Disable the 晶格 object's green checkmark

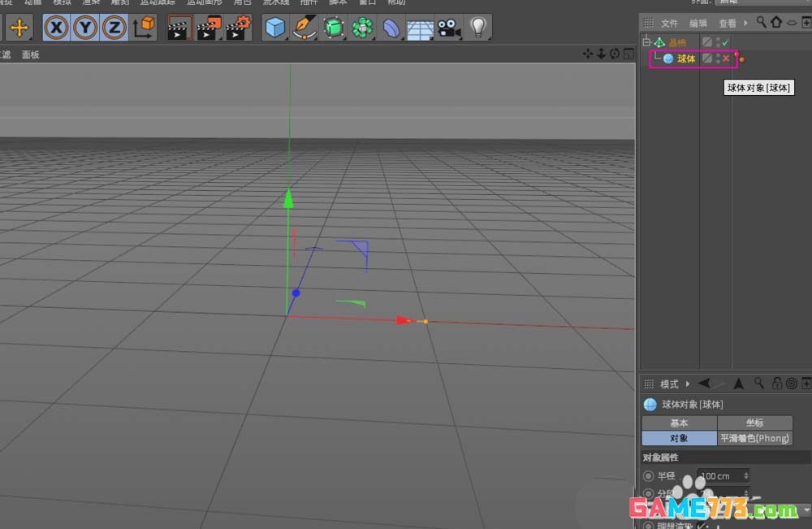(x=724, y=42)
